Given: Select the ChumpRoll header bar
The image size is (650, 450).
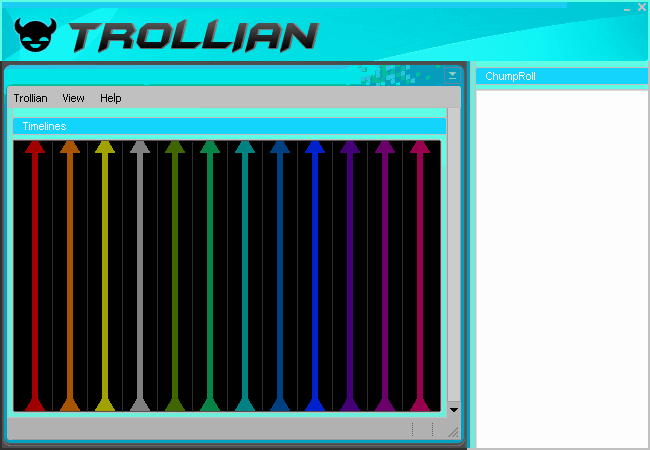Looking at the screenshot, I should [x=561, y=76].
